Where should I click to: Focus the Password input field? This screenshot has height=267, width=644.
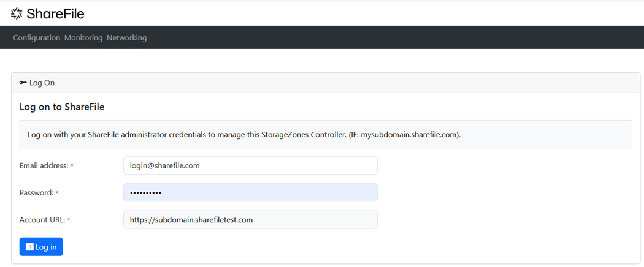[250, 192]
